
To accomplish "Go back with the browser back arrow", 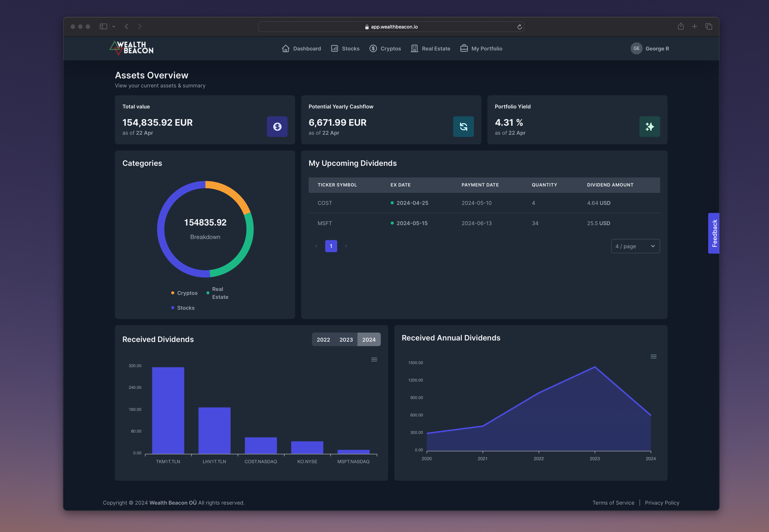I will pyautogui.click(x=126, y=27).
